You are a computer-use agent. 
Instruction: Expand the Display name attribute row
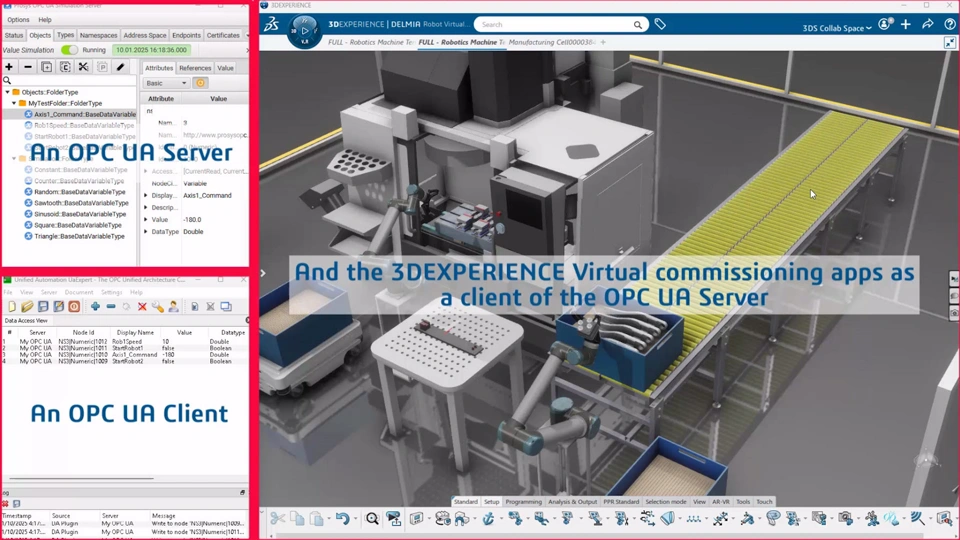146,195
